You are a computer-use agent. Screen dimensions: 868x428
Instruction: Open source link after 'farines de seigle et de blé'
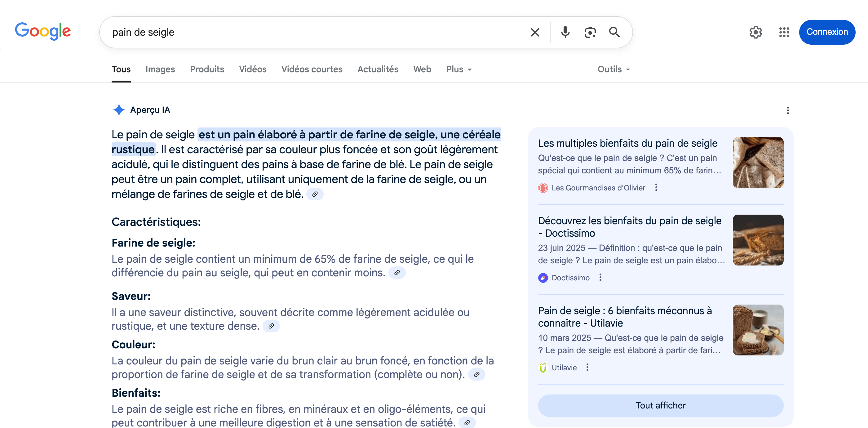pyautogui.click(x=315, y=194)
